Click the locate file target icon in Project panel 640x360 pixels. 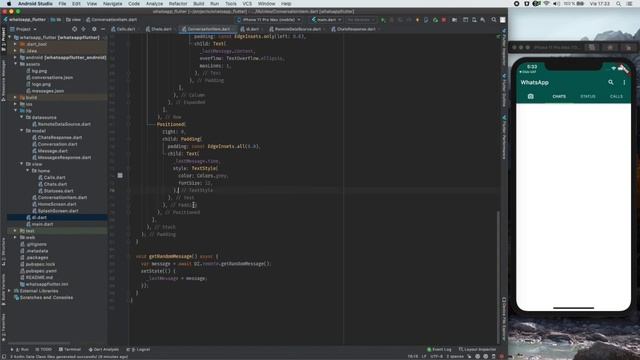pos(74,29)
